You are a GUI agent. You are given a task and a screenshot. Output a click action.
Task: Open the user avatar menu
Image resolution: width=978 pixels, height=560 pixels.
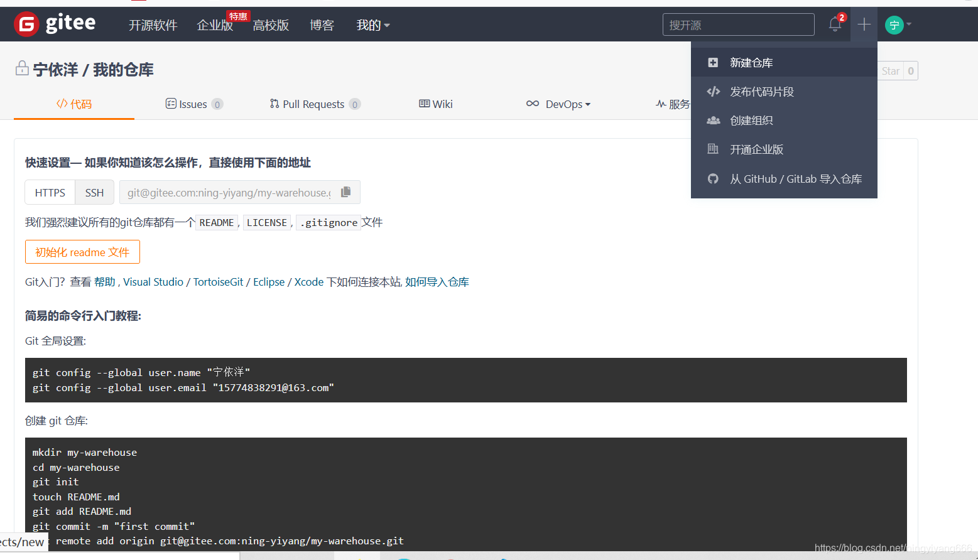pyautogui.click(x=898, y=24)
